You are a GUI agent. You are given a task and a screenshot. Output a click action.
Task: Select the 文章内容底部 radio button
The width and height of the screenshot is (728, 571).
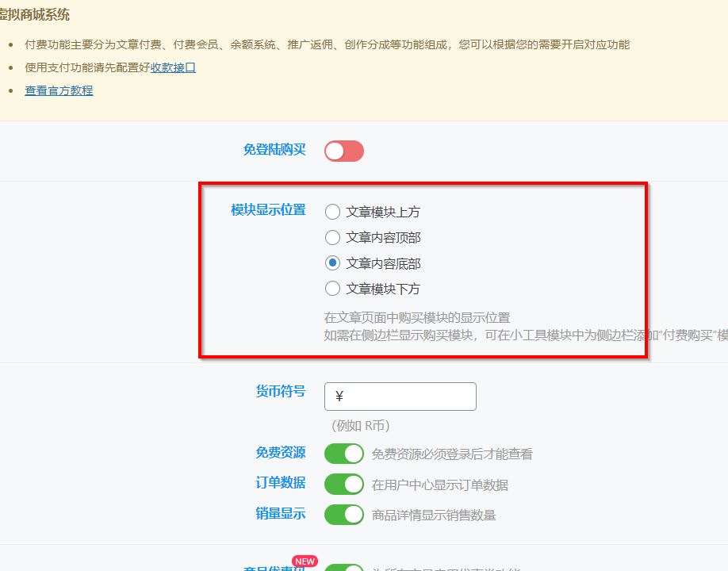point(333,263)
